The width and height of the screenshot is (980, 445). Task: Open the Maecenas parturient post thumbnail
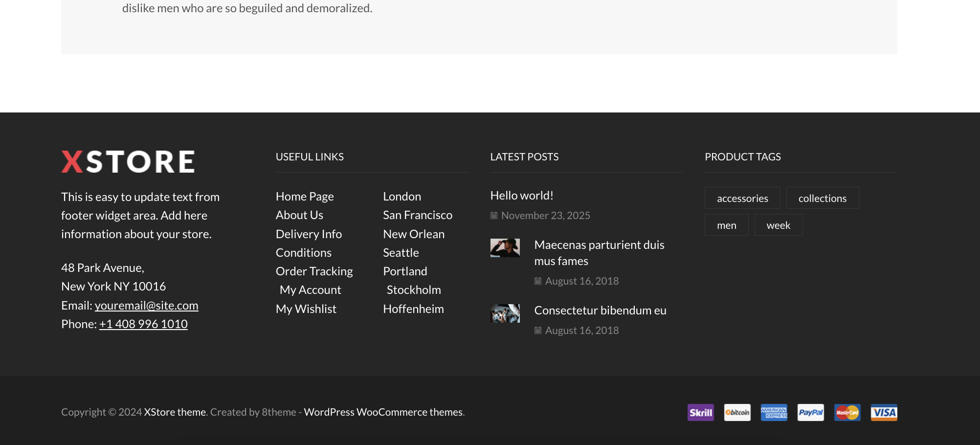(x=505, y=248)
